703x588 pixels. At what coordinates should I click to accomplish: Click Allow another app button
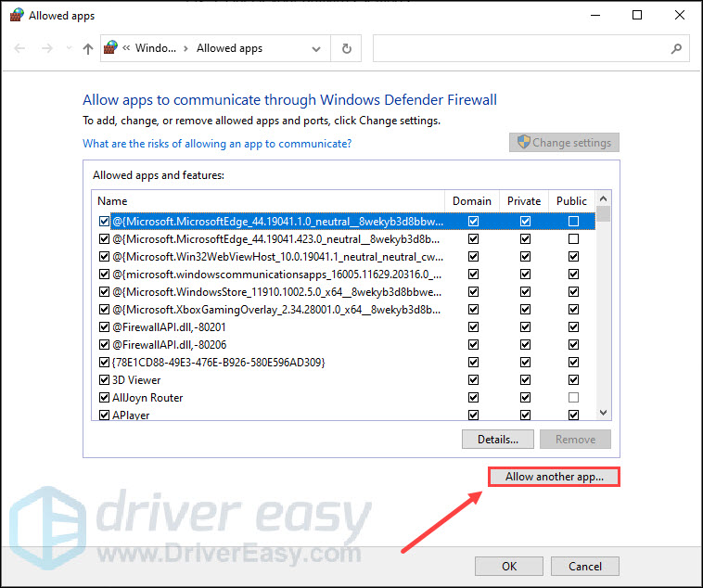coord(555,477)
